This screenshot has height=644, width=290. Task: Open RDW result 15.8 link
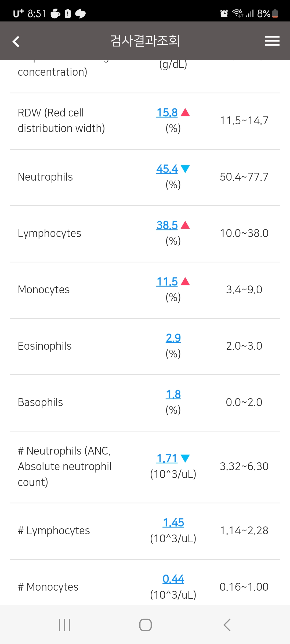click(x=167, y=112)
